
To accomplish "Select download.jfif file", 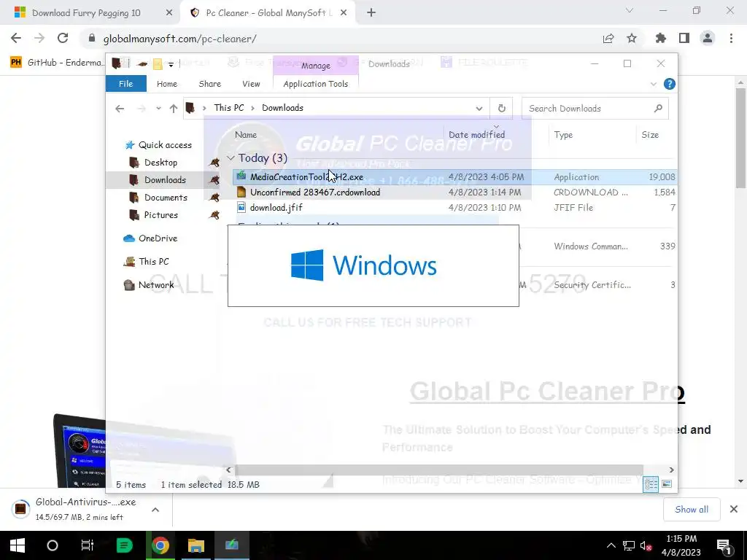I will click(276, 208).
